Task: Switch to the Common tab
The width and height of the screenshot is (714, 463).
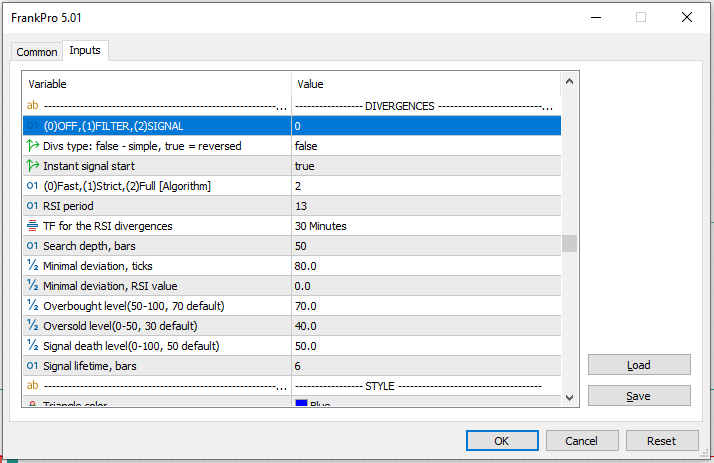Action: point(37,52)
